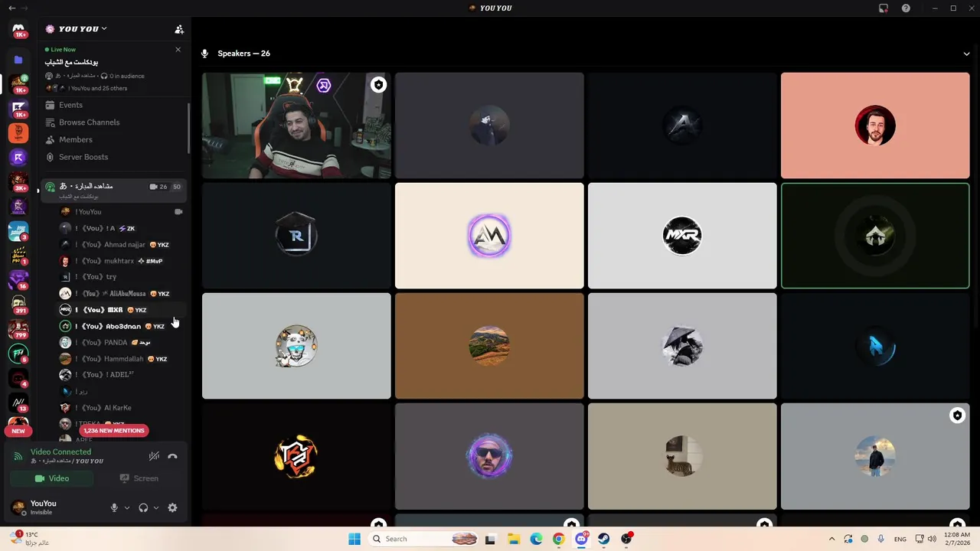Open the weather widget showing 13°C
The height and width of the screenshot is (551, 980).
click(x=31, y=538)
